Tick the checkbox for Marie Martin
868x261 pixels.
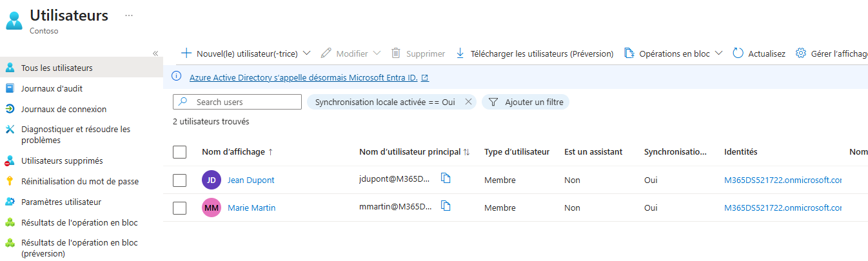click(180, 208)
